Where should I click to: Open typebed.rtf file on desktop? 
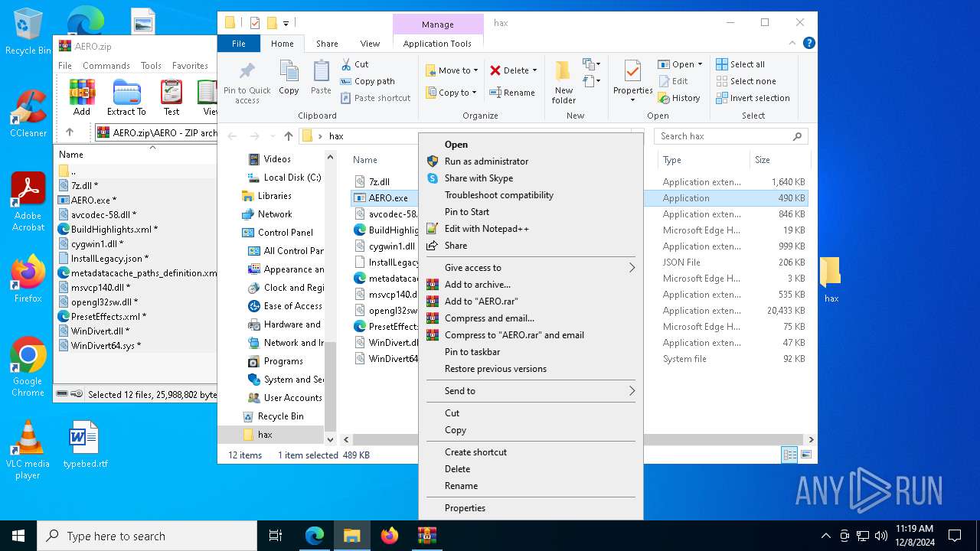(85, 444)
